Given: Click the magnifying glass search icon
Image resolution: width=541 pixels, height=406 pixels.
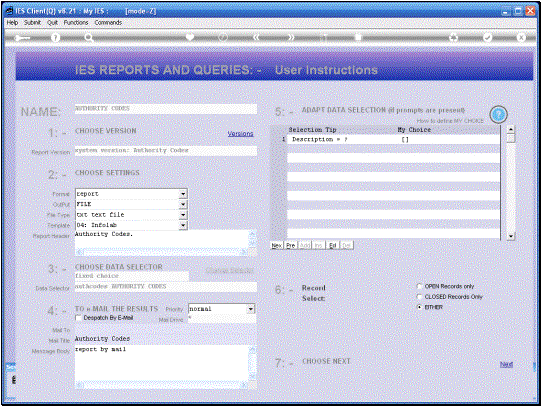Looking at the screenshot, I should pyautogui.click(x=89, y=38).
